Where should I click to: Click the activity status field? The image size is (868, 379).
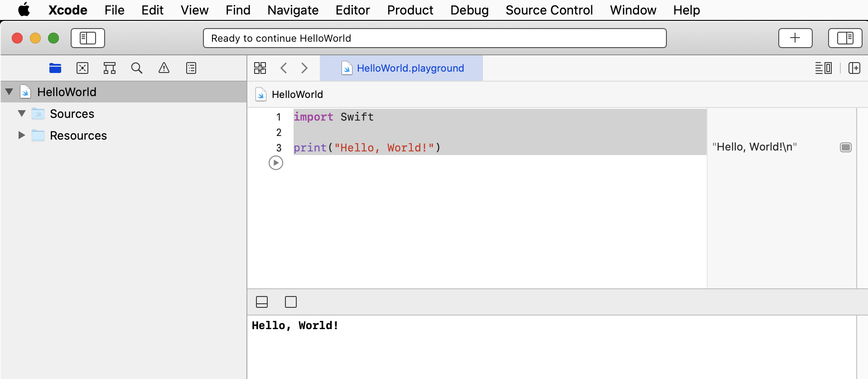pos(435,38)
